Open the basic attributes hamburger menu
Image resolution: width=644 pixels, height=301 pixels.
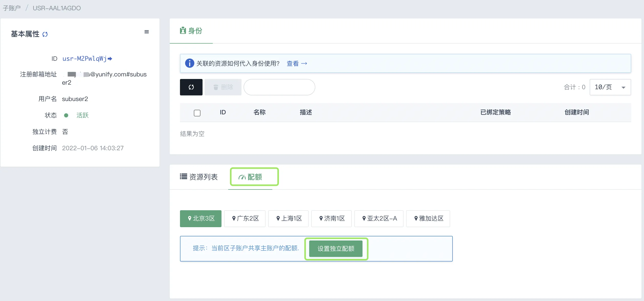pyautogui.click(x=147, y=32)
